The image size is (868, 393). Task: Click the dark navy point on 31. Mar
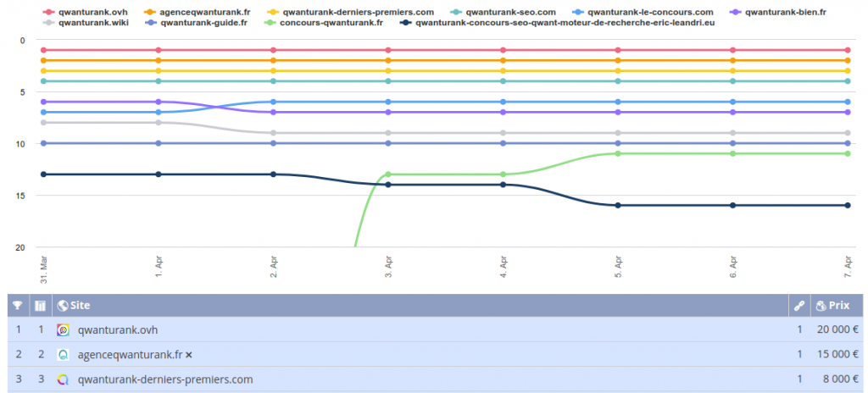(x=43, y=174)
